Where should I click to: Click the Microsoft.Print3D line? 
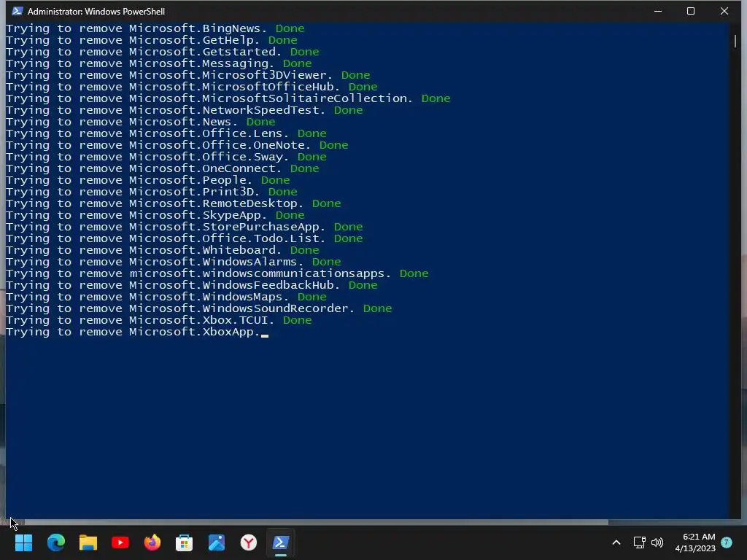[x=152, y=192]
